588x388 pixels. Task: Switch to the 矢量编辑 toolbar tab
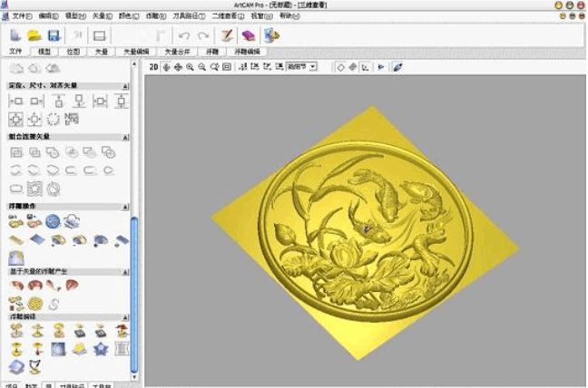136,52
